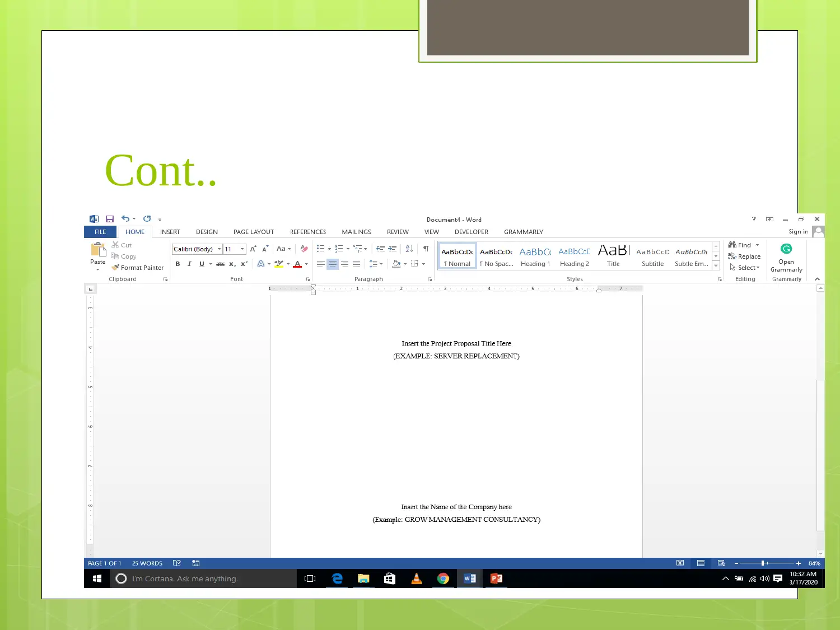
Task: Click the Word Help question mark icon
Action: [754, 219]
